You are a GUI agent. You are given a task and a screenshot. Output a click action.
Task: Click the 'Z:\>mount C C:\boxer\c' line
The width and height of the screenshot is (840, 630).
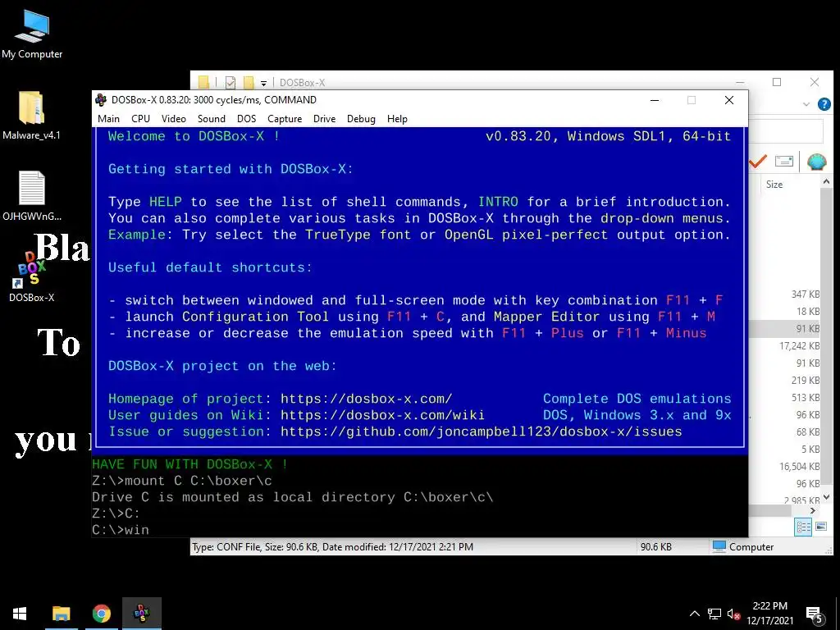[182, 481]
